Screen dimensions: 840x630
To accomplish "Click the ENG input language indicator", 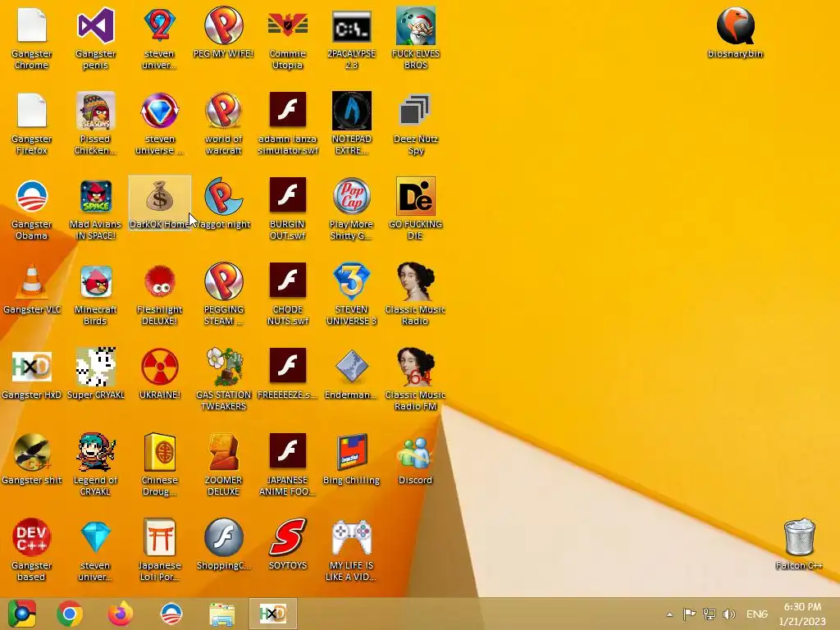I will click(x=757, y=614).
